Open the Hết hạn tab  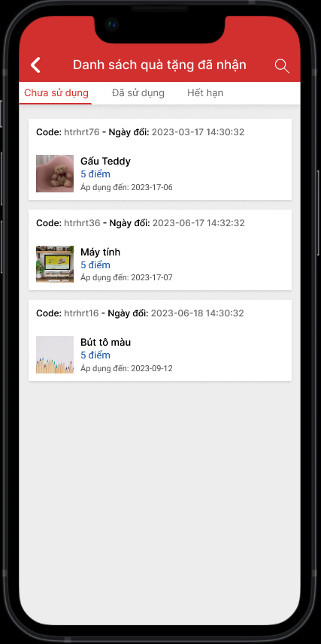click(205, 93)
